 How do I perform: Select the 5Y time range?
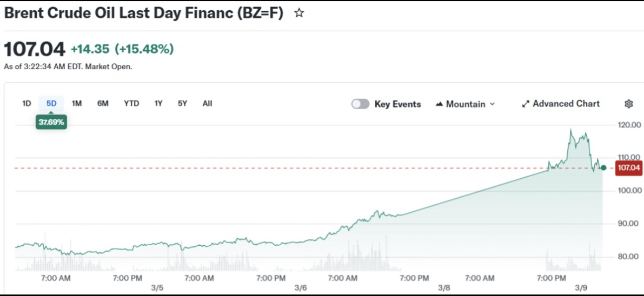[x=183, y=103]
